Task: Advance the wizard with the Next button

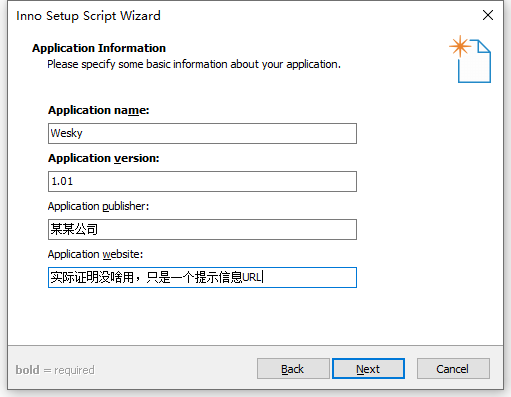Action: tap(368, 369)
